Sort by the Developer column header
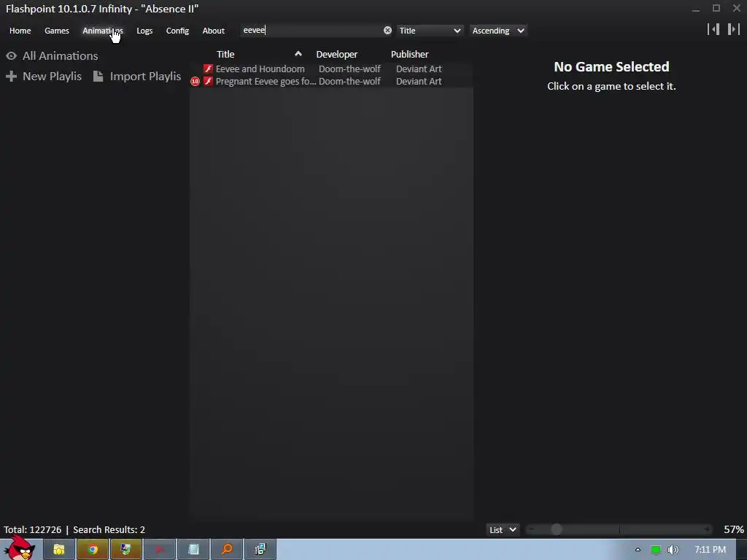The height and width of the screenshot is (560, 747). (x=337, y=54)
